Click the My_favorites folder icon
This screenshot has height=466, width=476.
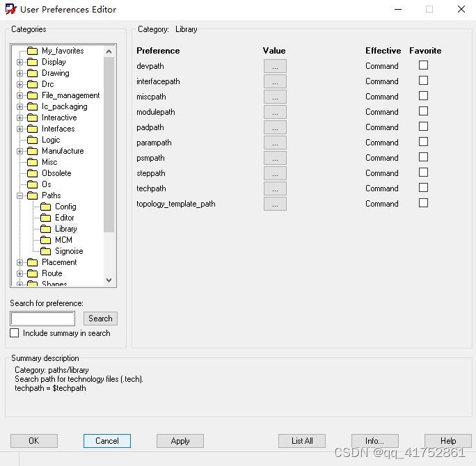[x=32, y=51]
